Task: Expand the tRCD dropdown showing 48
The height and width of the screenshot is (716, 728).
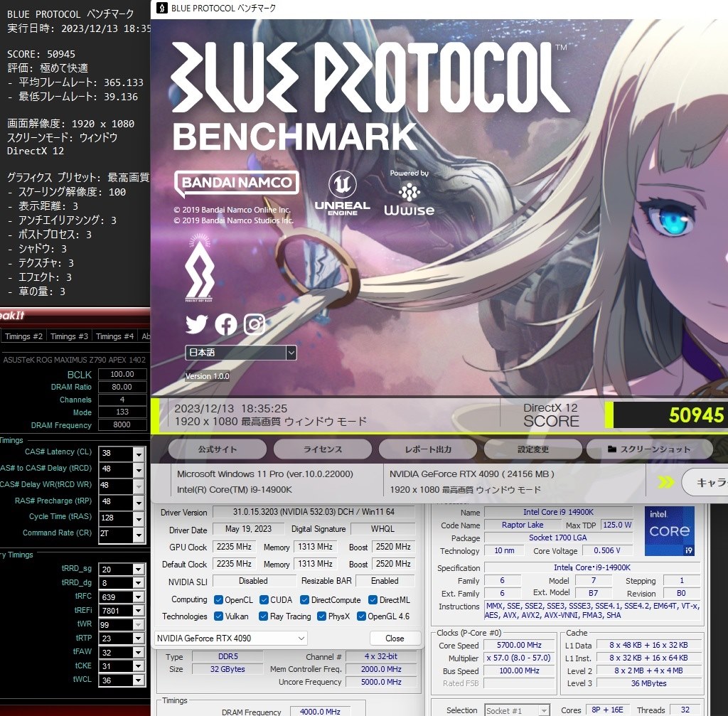Action: tap(139, 470)
